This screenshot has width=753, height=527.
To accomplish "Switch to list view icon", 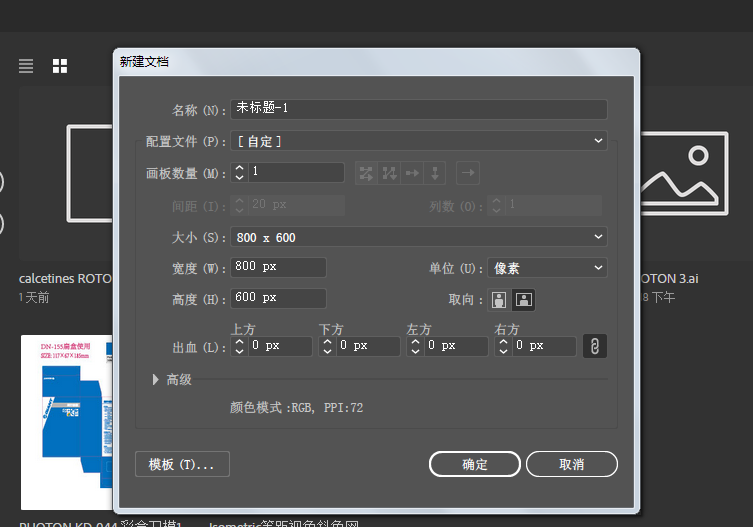I will pyautogui.click(x=26, y=66).
